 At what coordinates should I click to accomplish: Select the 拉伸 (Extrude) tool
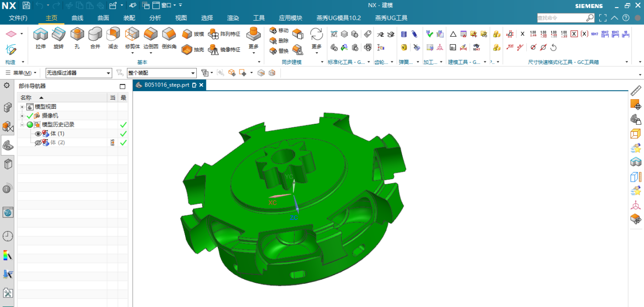[40, 38]
